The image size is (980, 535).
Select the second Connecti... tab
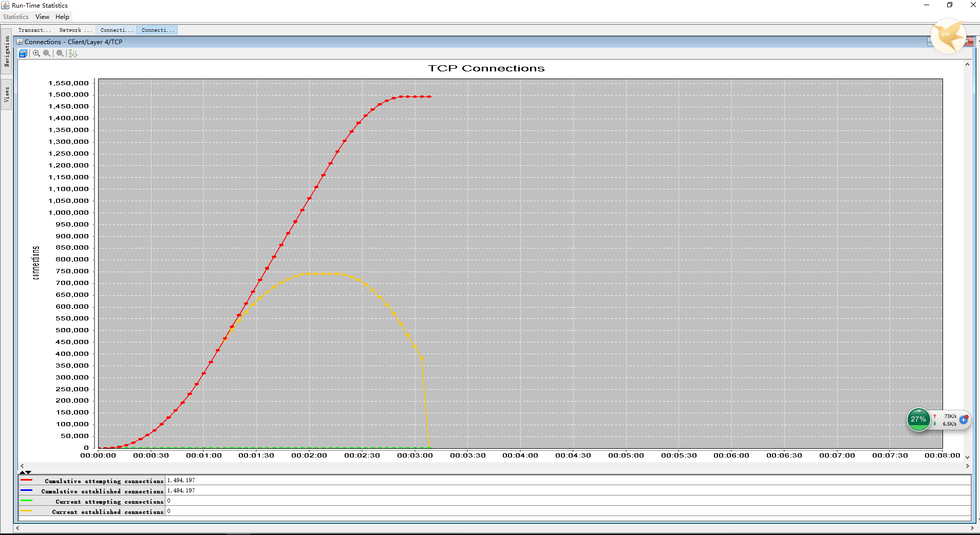click(158, 30)
